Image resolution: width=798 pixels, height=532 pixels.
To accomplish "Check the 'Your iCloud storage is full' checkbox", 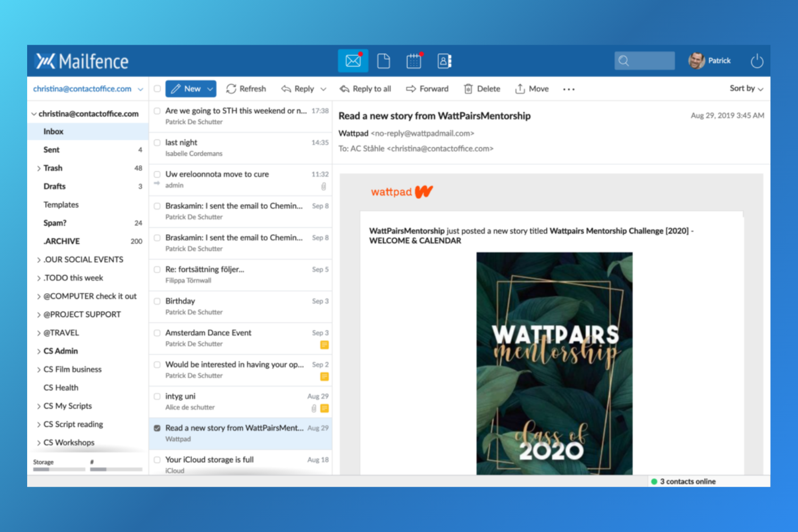I will (x=157, y=460).
